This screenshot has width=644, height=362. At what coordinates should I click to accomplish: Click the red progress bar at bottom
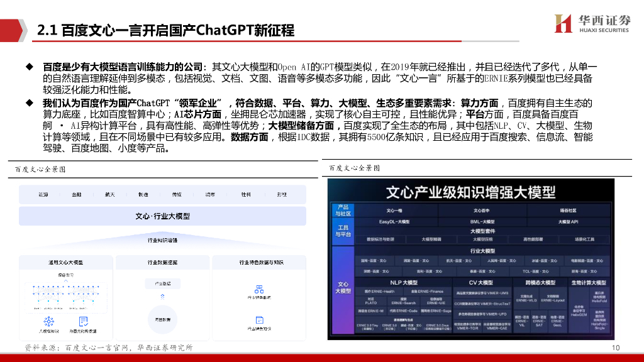[x=322, y=359]
